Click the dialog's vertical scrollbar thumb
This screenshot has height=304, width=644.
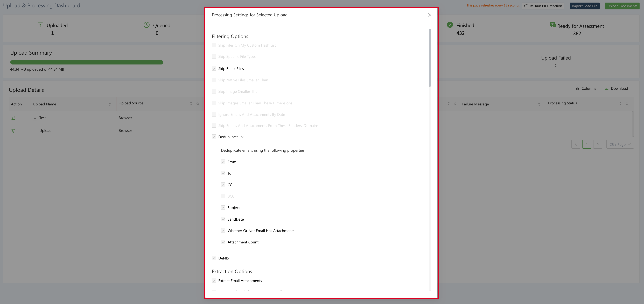pyautogui.click(x=430, y=57)
